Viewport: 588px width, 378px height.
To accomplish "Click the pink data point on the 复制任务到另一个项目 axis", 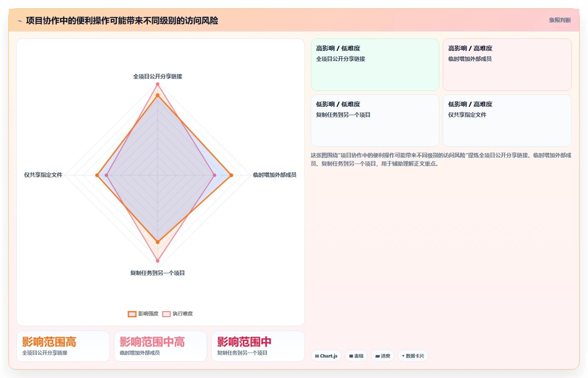I will click(157, 261).
